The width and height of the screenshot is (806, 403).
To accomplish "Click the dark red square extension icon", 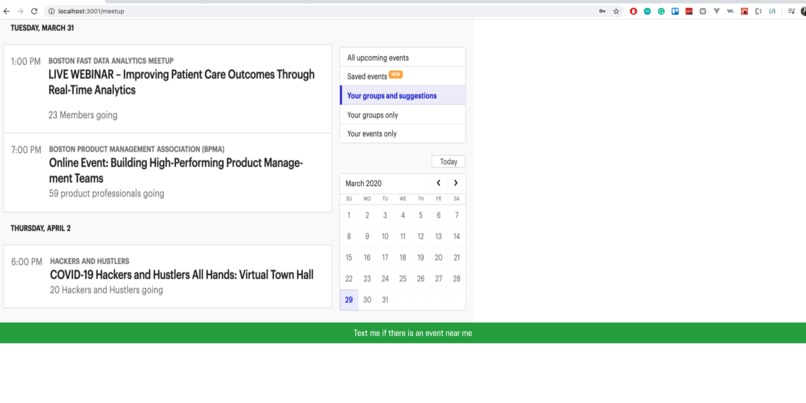I will 689,11.
